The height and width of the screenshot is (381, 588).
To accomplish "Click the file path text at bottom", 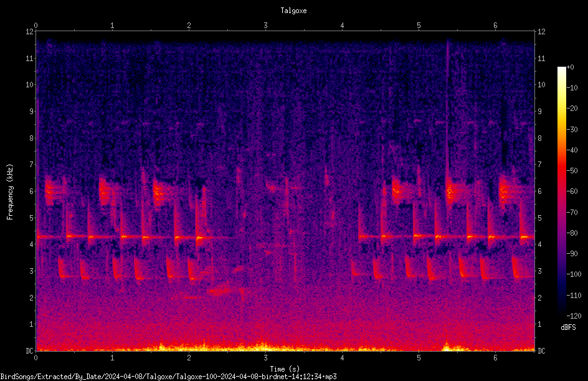I will [x=168, y=377].
